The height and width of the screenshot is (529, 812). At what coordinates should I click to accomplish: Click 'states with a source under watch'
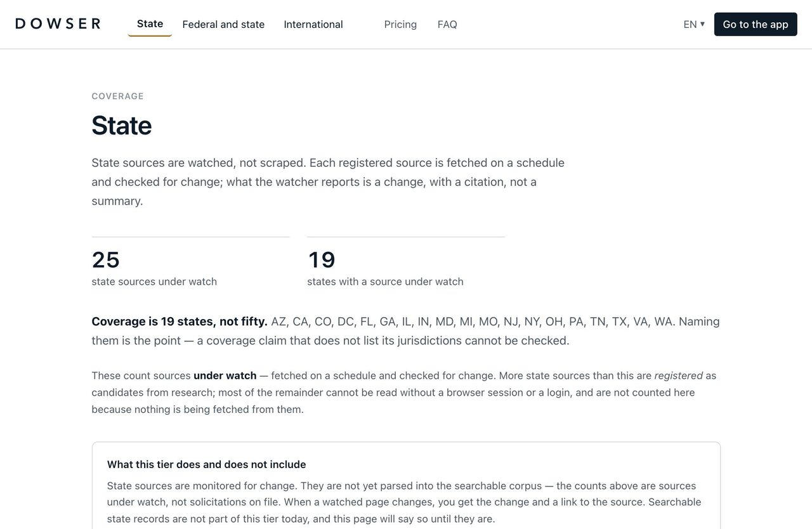click(385, 282)
